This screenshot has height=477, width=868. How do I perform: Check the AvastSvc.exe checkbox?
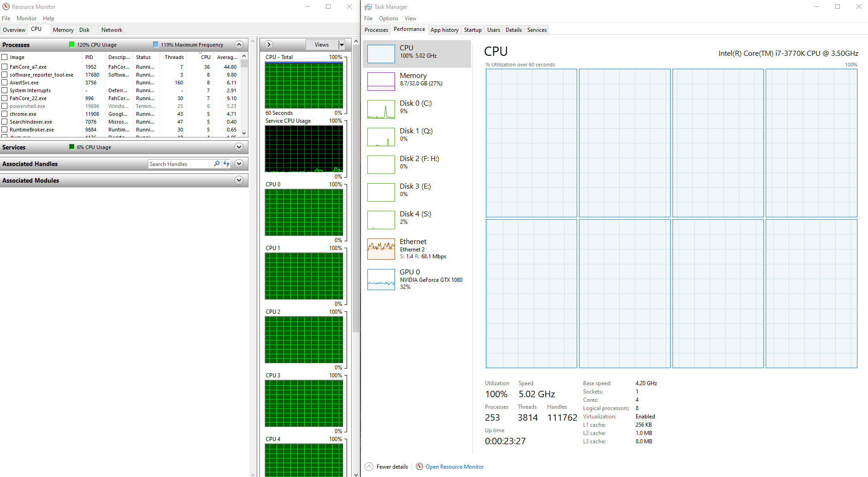5,83
